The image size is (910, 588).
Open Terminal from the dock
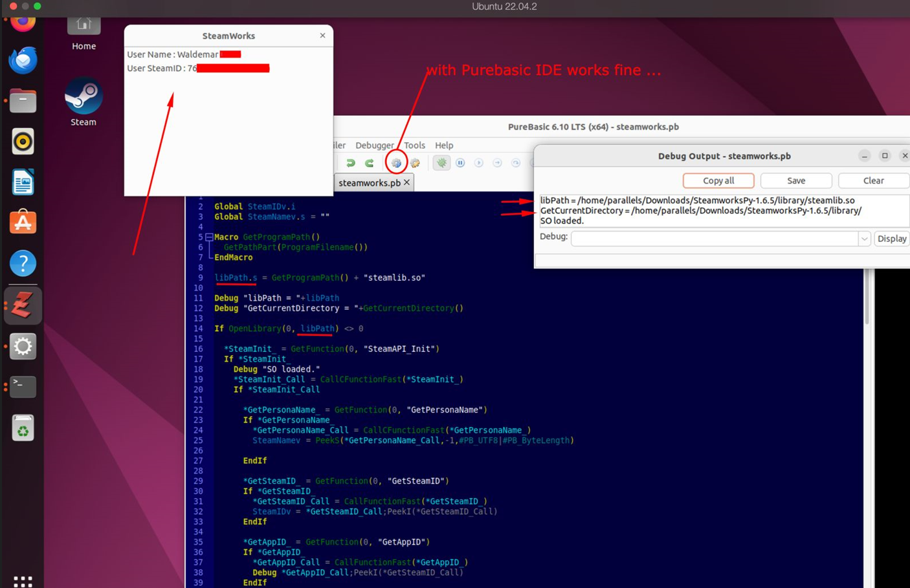[x=23, y=387]
